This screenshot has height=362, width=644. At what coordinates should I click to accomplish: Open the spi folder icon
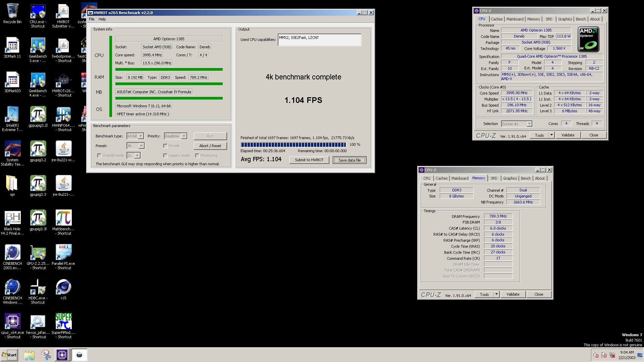point(12,186)
